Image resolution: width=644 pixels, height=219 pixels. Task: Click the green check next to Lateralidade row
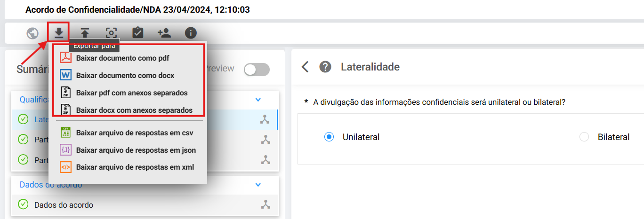click(23, 119)
